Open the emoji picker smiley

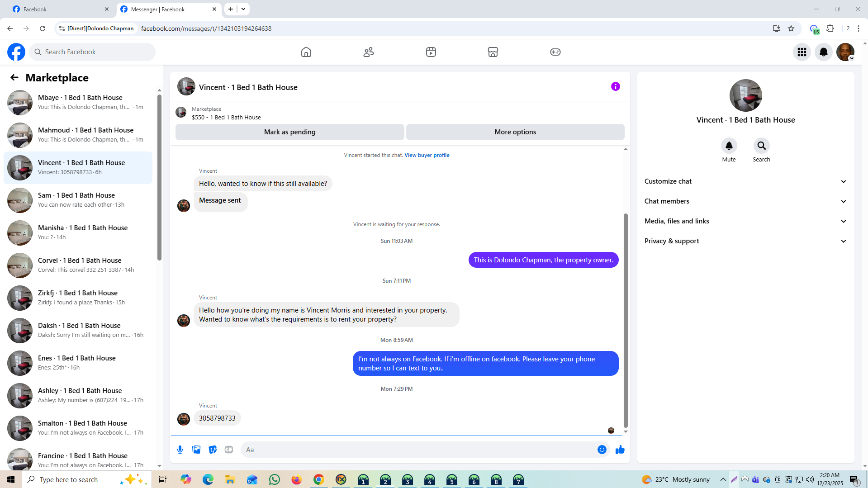pos(602,450)
